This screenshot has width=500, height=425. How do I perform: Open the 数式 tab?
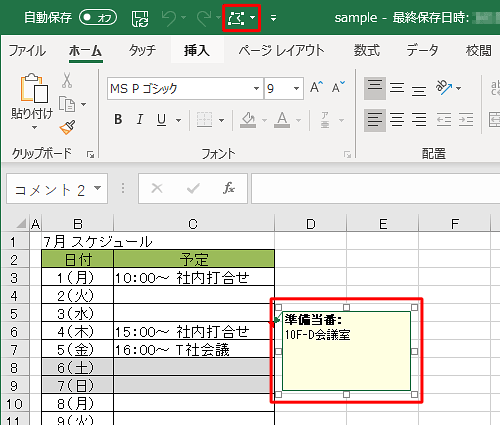367,51
